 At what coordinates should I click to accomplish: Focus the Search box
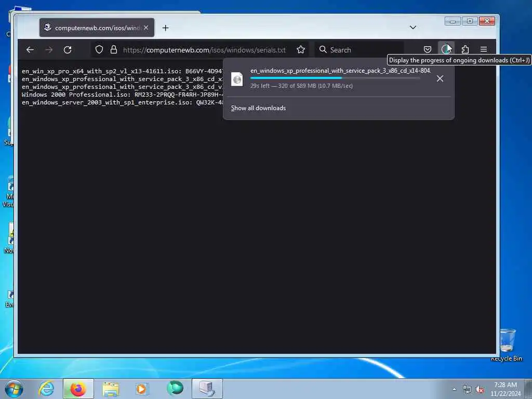(360, 50)
